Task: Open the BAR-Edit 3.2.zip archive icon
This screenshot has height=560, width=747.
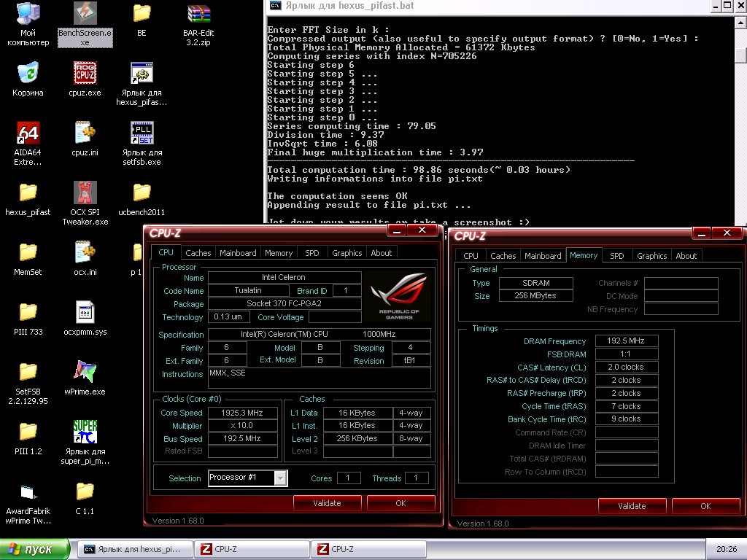Action: [198, 24]
